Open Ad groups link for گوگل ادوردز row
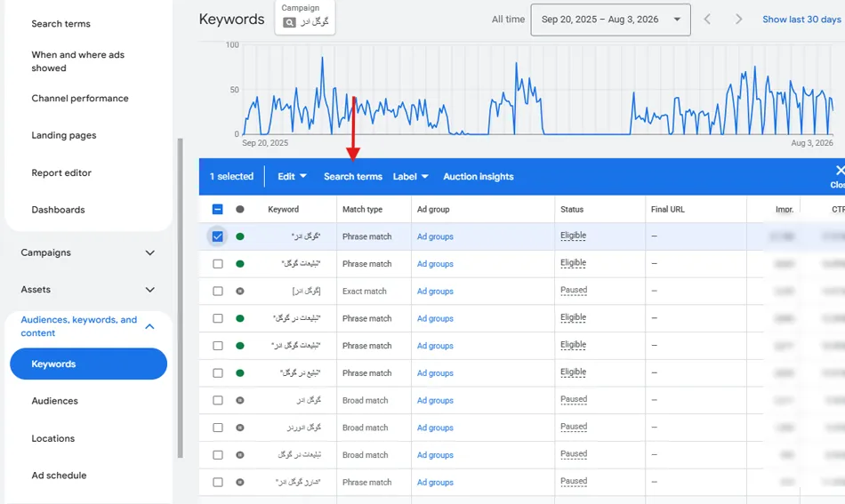The width and height of the screenshot is (845, 504). coord(435,428)
